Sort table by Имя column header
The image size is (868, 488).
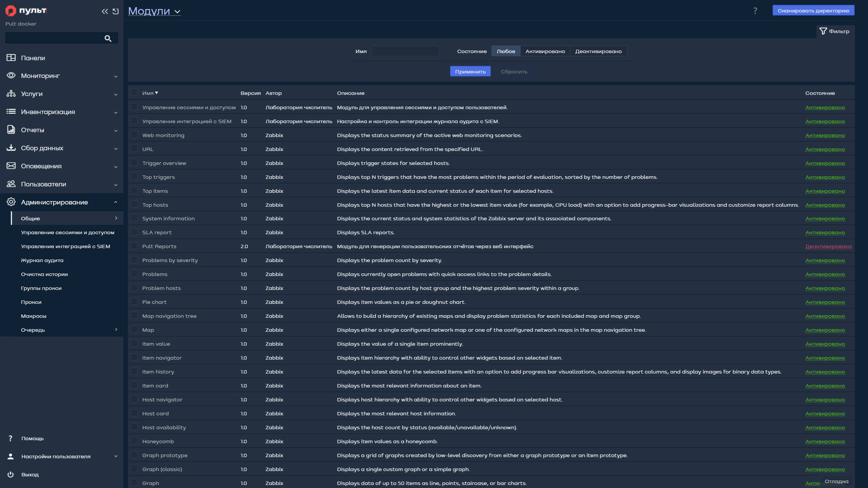point(150,93)
